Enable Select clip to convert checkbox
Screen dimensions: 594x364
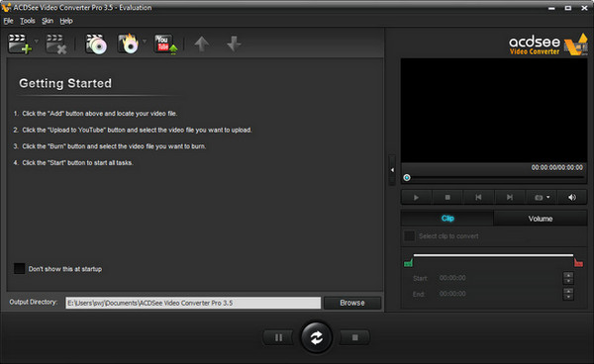[x=409, y=236]
